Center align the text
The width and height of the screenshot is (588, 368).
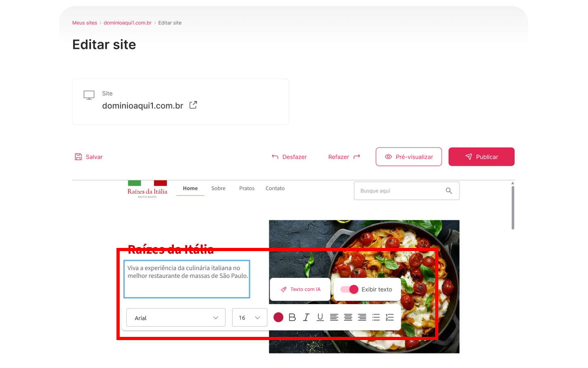pos(348,317)
